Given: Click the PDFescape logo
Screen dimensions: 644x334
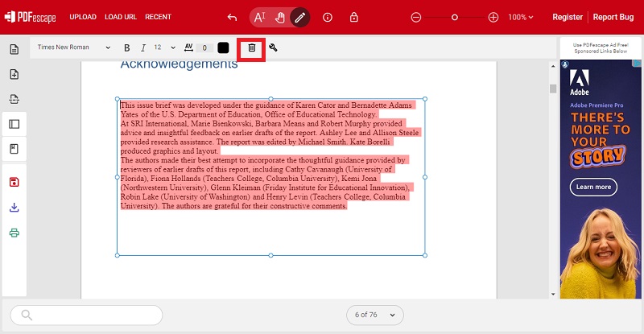Looking at the screenshot, I should pyautogui.click(x=31, y=17).
